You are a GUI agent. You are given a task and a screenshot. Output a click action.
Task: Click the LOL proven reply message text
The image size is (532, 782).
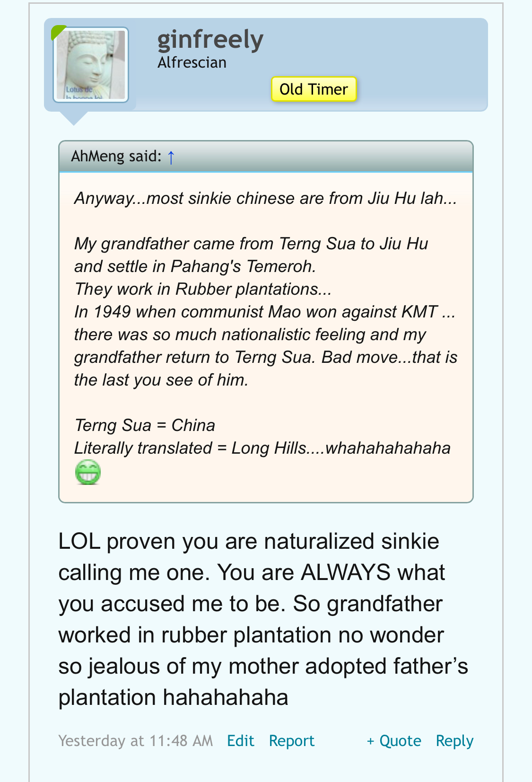coord(263,619)
